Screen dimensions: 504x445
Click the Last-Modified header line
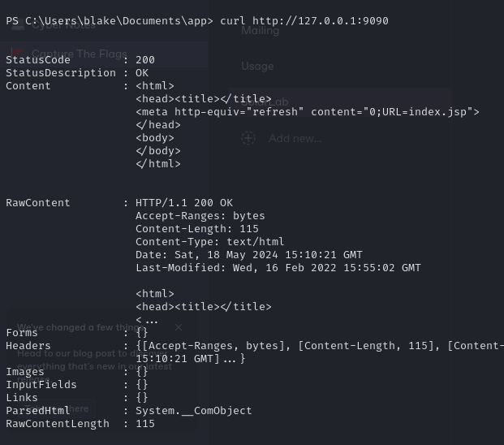[x=278, y=267]
